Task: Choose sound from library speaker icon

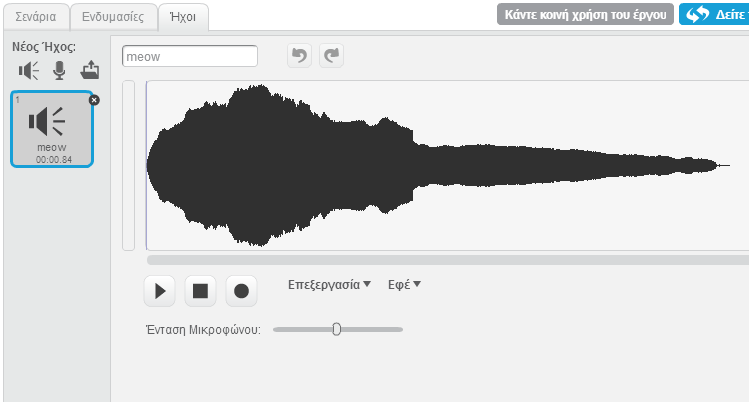Action: coord(29,70)
